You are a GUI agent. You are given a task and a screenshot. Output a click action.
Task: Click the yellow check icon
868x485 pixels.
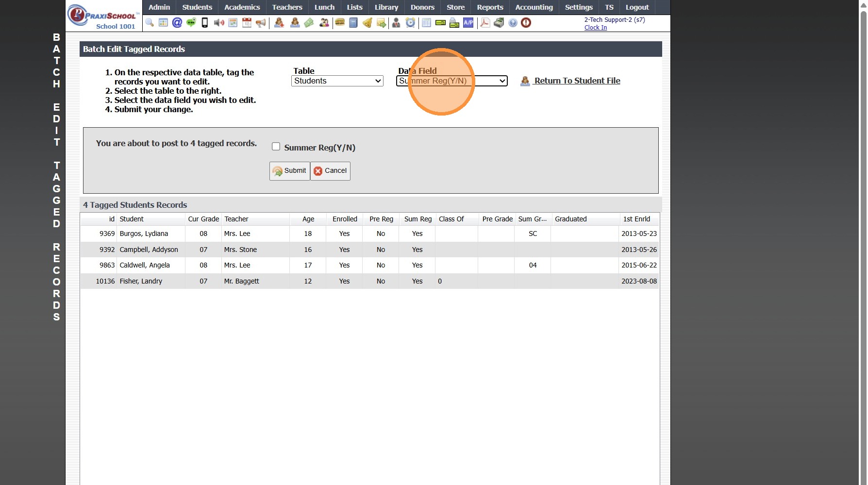[440, 23]
